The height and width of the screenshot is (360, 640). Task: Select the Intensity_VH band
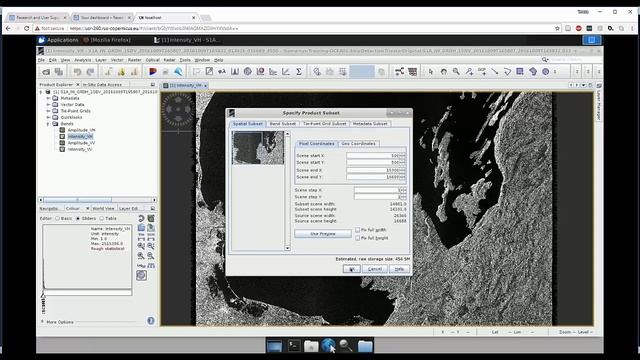pyautogui.click(x=80, y=136)
